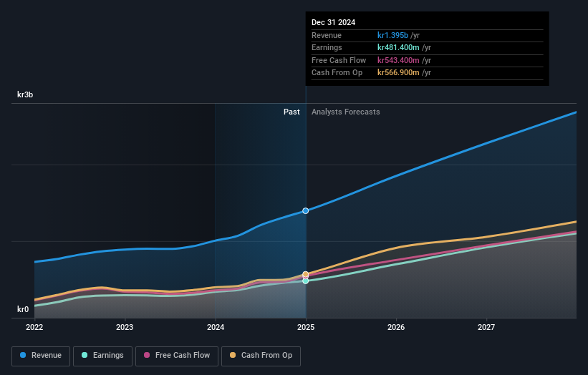
Task: Click the Earnings data point marker at 2025
Action: click(306, 281)
